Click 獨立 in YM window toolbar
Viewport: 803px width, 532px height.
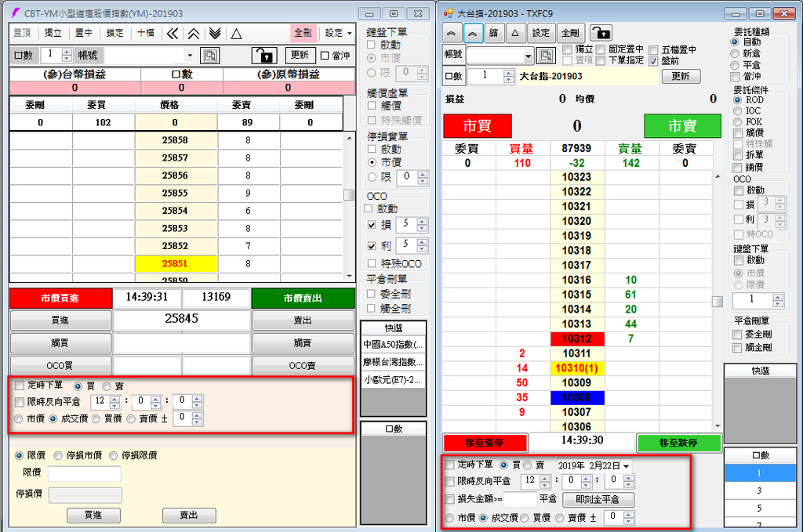(x=53, y=33)
